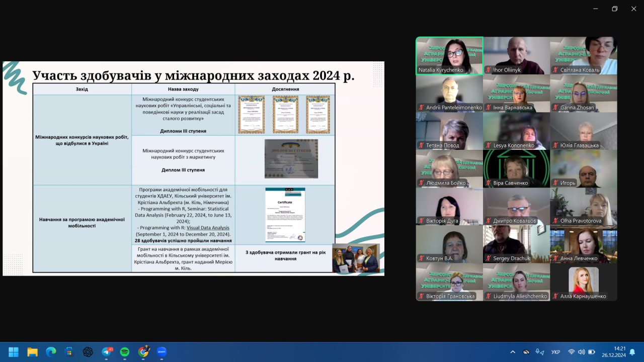Open Microsoft Store from the taskbar
Image resolution: width=644 pixels, height=362 pixels.
(x=69, y=352)
